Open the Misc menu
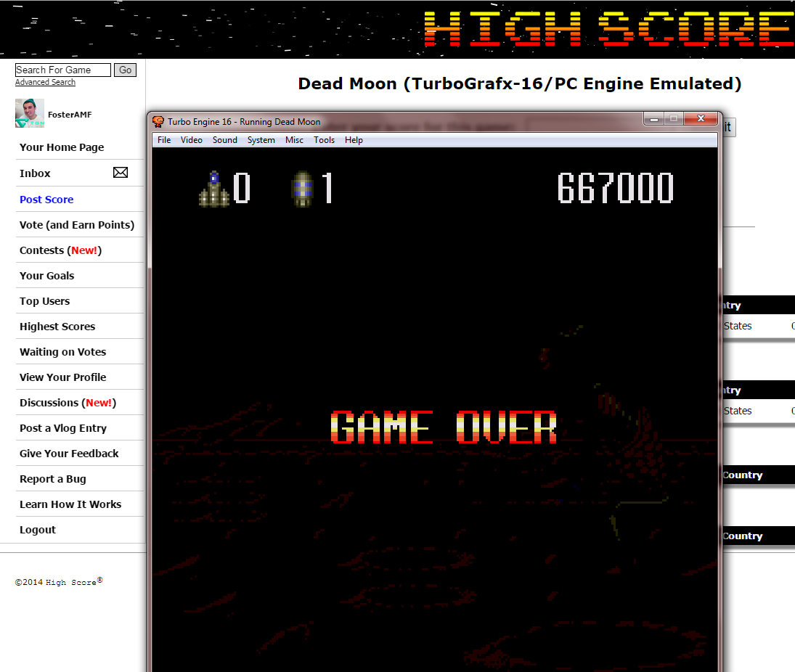This screenshot has height=672, width=795. pos(294,140)
